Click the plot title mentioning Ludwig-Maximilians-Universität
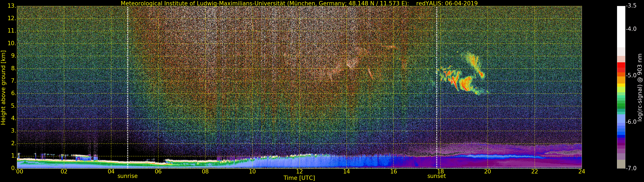The height and width of the screenshot is (182, 644). (x=299, y=3)
